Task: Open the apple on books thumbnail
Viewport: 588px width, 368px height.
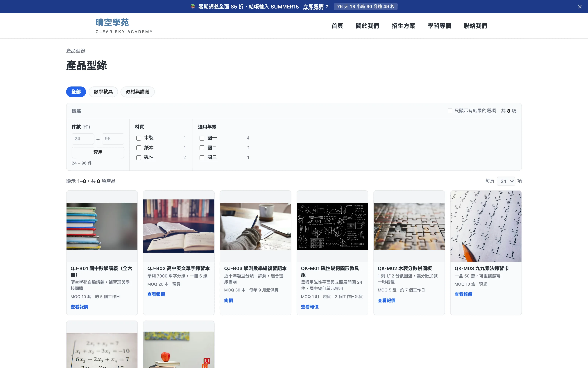Action: (x=179, y=350)
